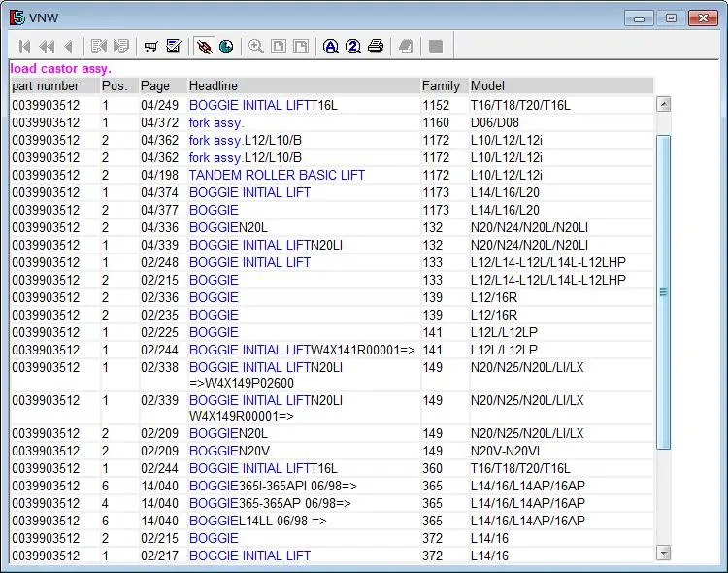Open fork assy. link family 1160
This screenshot has width=728, height=573.
point(216,122)
